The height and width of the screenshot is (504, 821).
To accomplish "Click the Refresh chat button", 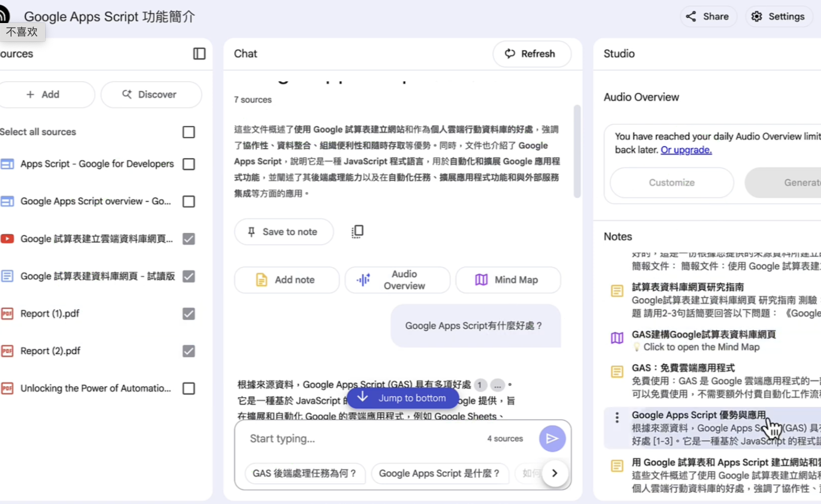I will pos(532,54).
